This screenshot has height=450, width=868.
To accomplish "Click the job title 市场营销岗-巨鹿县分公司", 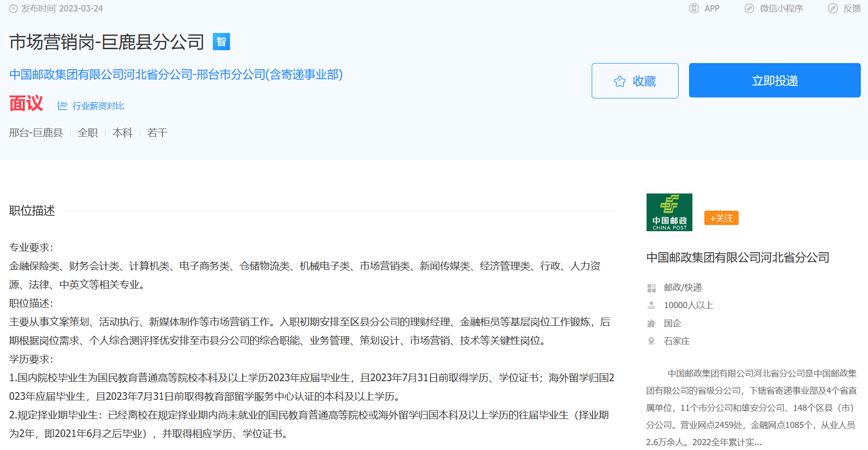I will [107, 42].
